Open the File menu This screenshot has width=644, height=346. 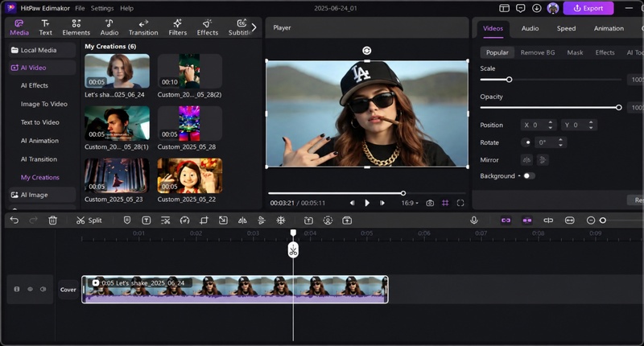click(80, 8)
